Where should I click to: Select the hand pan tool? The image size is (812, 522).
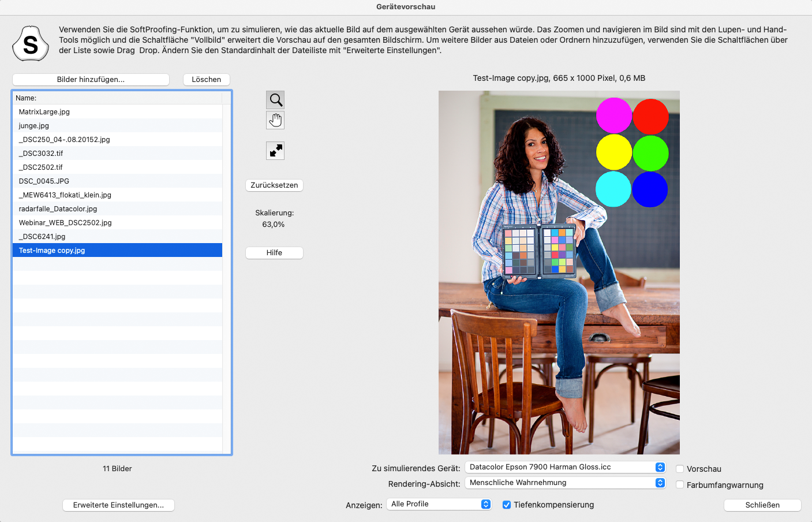point(276,120)
